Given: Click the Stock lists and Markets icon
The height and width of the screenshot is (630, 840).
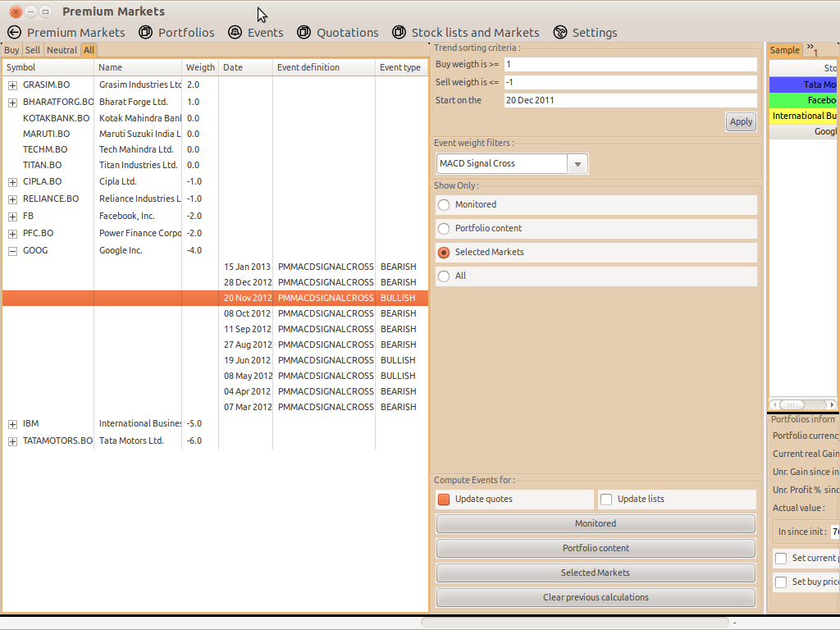Looking at the screenshot, I should click(x=399, y=33).
